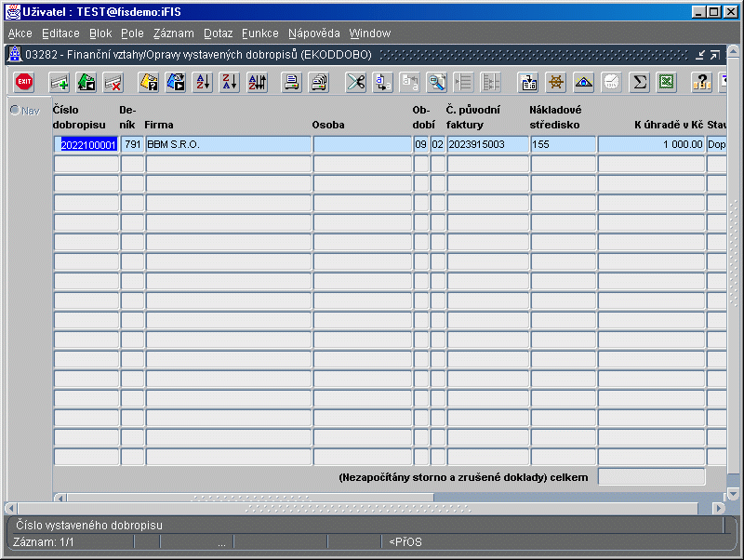Click original invoice number 2023915003
The height and width of the screenshot is (560, 744).
pyautogui.click(x=487, y=144)
